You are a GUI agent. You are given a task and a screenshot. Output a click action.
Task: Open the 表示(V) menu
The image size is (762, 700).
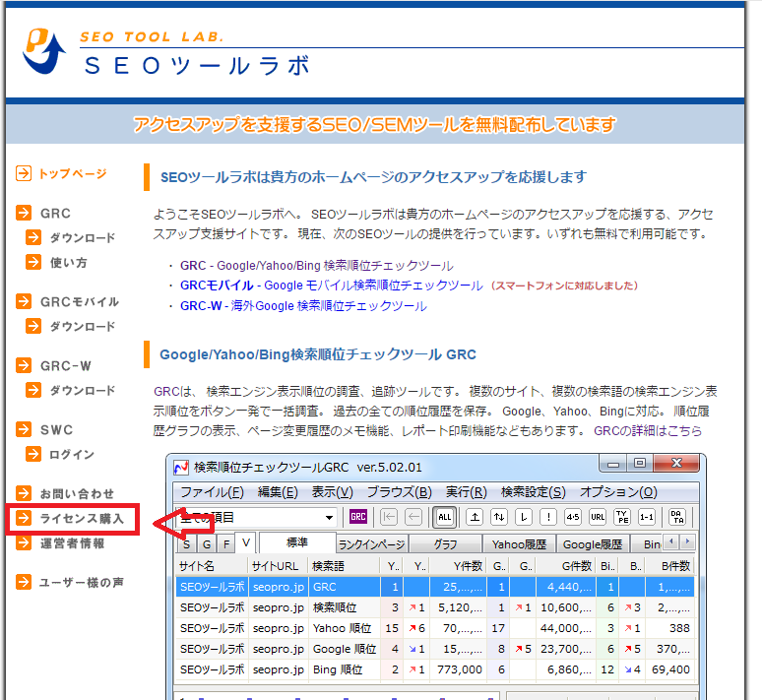pos(333,492)
